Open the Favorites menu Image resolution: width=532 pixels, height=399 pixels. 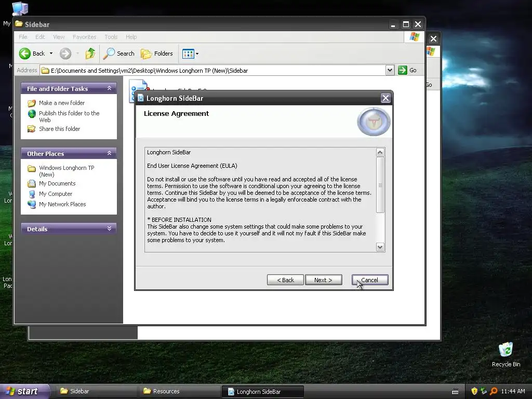pyautogui.click(x=85, y=37)
